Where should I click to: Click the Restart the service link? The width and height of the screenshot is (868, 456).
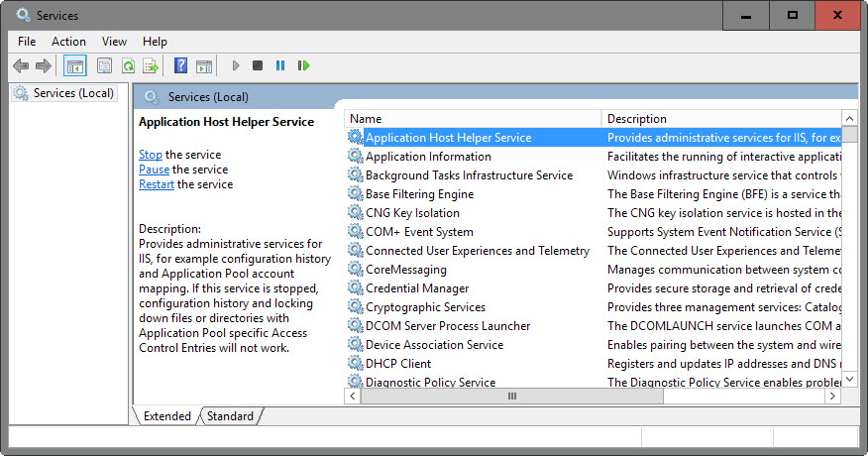click(157, 184)
